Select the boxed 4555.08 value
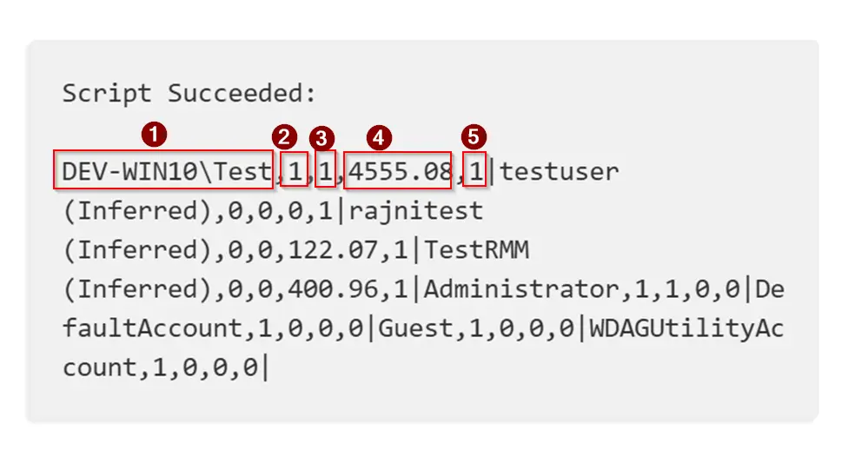Viewport: 868px width, 470px height. pos(399,171)
